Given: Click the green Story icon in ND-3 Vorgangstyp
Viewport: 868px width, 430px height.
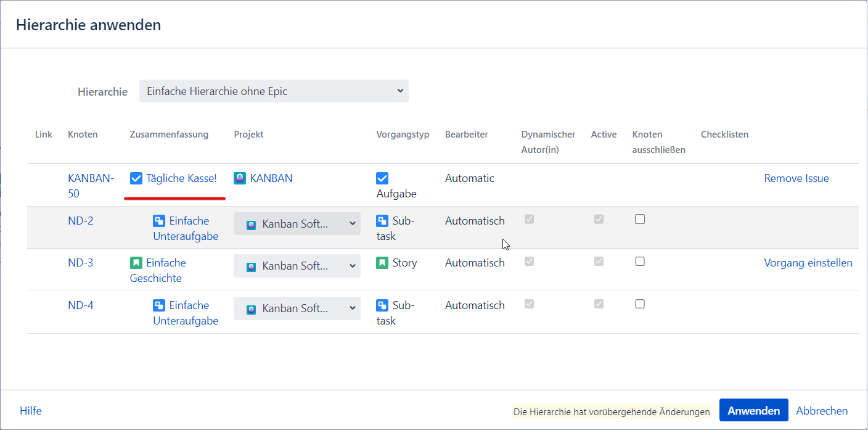Looking at the screenshot, I should [x=382, y=263].
